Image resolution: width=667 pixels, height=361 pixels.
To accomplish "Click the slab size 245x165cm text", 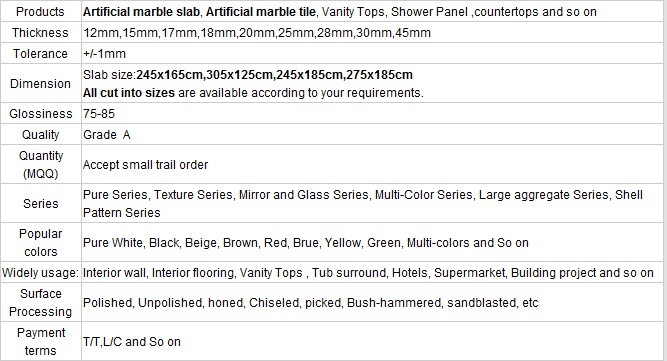I will coord(169,75).
